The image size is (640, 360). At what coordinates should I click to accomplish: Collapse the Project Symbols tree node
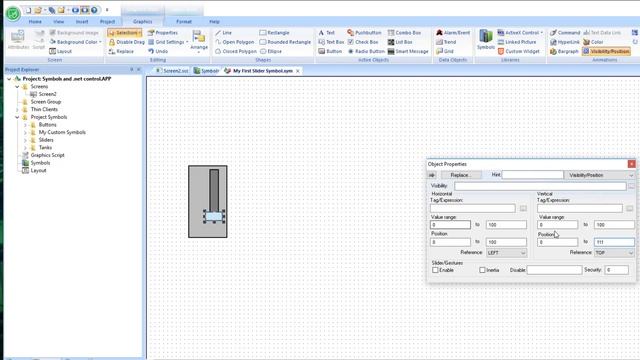(17, 117)
